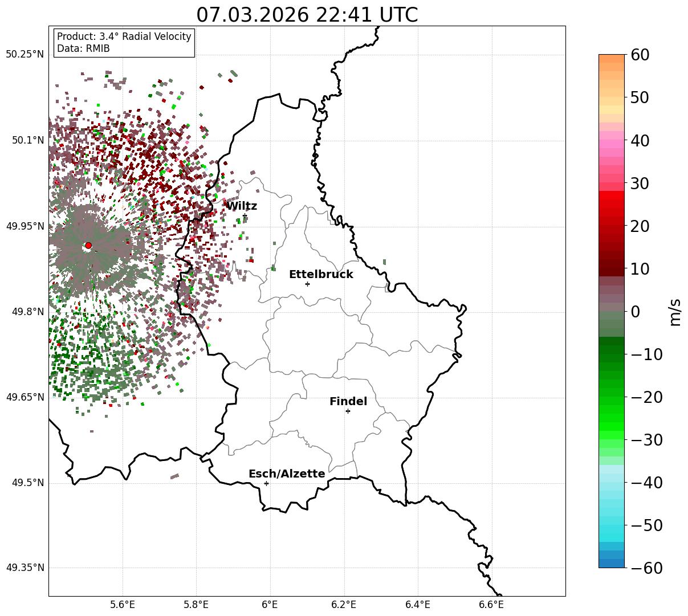688x616 pixels.
Task: Click the title 07.03.2026 22:41 UTC
Action: (x=307, y=14)
